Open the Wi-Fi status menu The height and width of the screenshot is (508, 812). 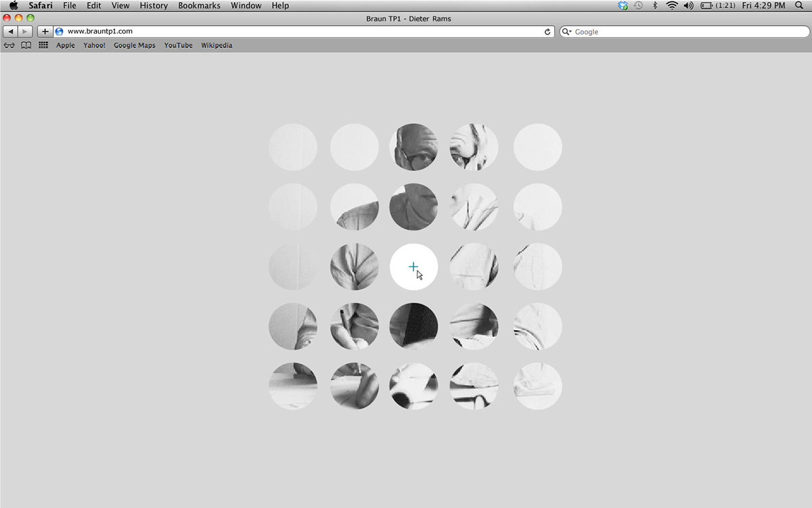pos(672,5)
